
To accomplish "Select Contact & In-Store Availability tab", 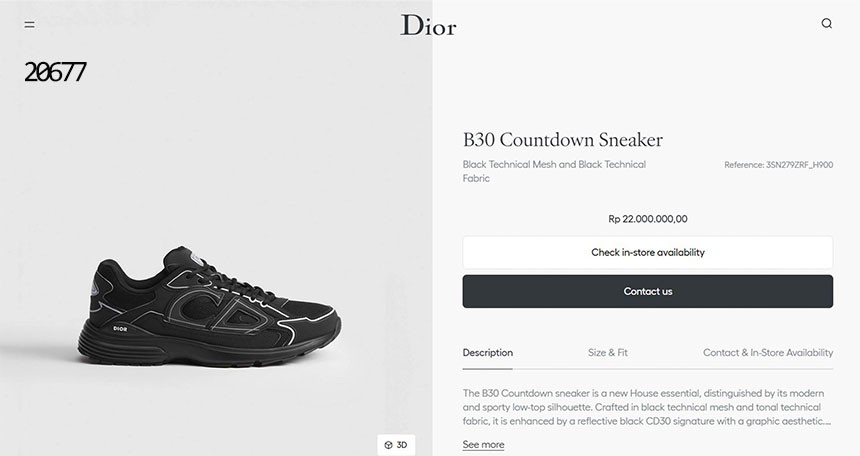I will [x=767, y=353].
